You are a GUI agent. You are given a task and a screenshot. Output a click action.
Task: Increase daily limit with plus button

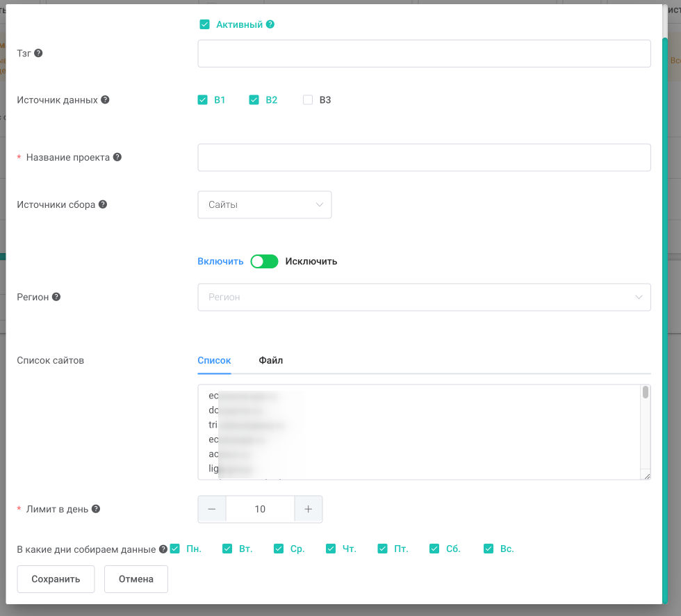point(309,509)
